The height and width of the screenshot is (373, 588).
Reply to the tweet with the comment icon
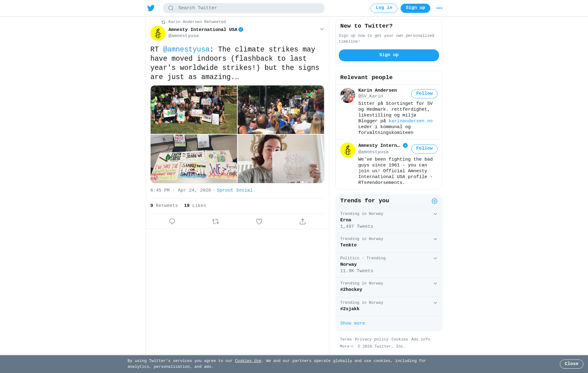[172, 221]
